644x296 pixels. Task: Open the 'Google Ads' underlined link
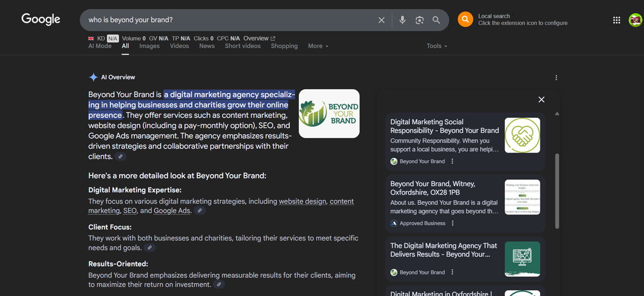[x=172, y=211]
